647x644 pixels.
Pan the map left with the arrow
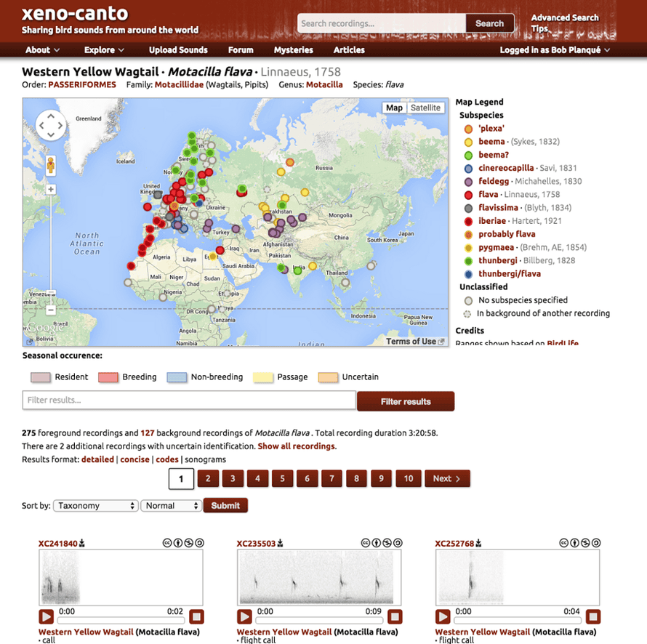pyautogui.click(x=41, y=126)
